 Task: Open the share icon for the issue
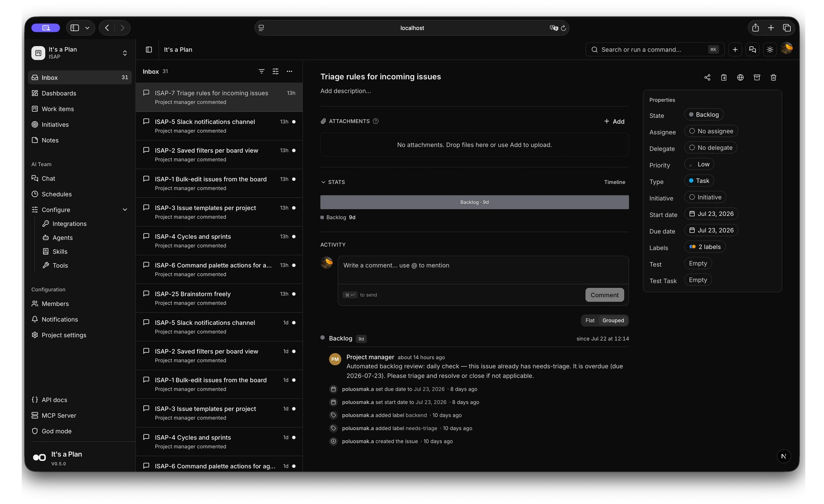(707, 77)
